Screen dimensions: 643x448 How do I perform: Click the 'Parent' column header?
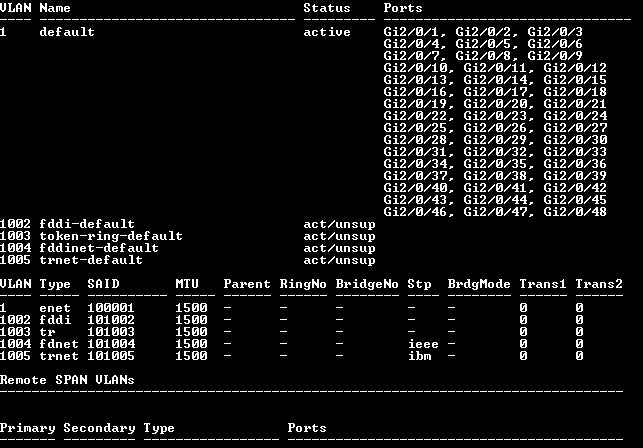pyautogui.click(x=247, y=284)
